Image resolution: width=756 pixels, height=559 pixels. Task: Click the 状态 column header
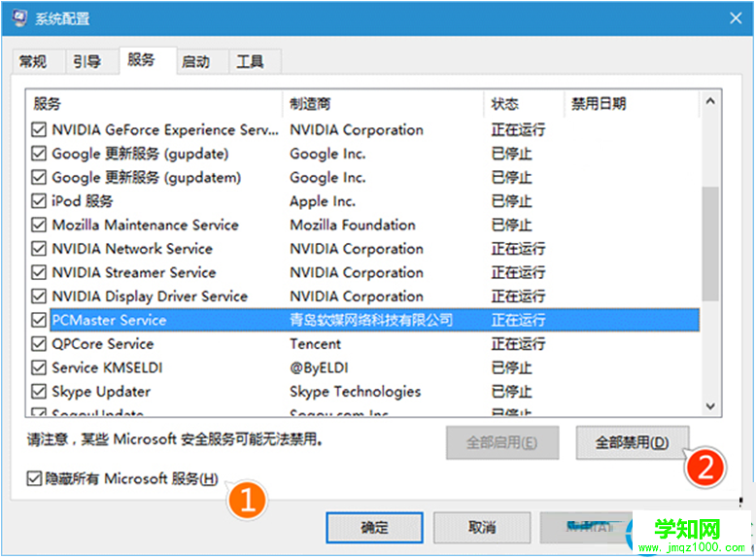pyautogui.click(x=523, y=104)
